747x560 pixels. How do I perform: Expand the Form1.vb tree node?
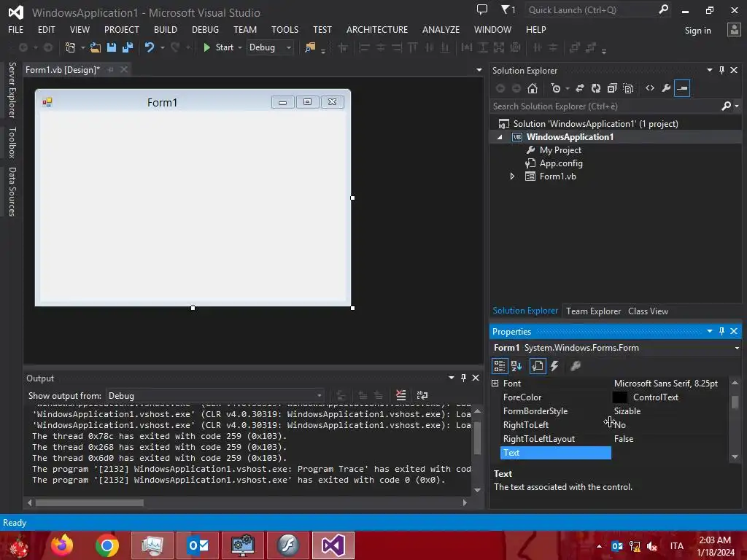(x=512, y=176)
